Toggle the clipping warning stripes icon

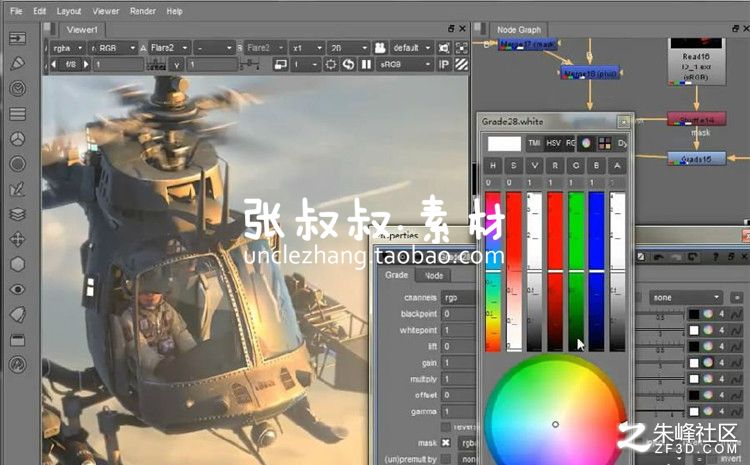point(462,64)
